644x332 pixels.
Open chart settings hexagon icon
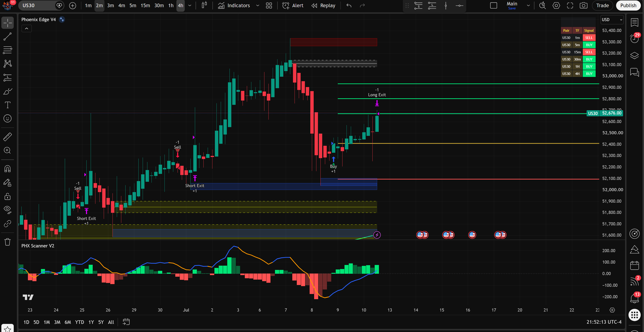pos(556,5)
